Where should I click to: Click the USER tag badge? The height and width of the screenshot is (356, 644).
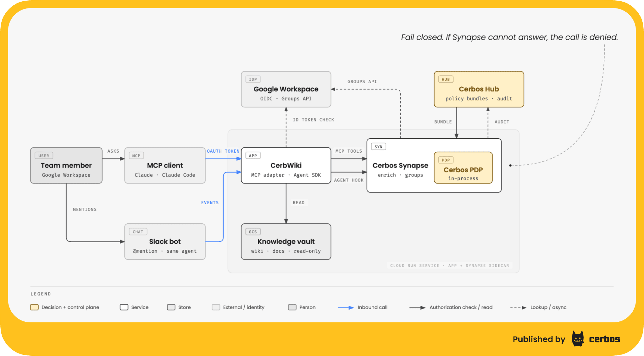(x=44, y=156)
